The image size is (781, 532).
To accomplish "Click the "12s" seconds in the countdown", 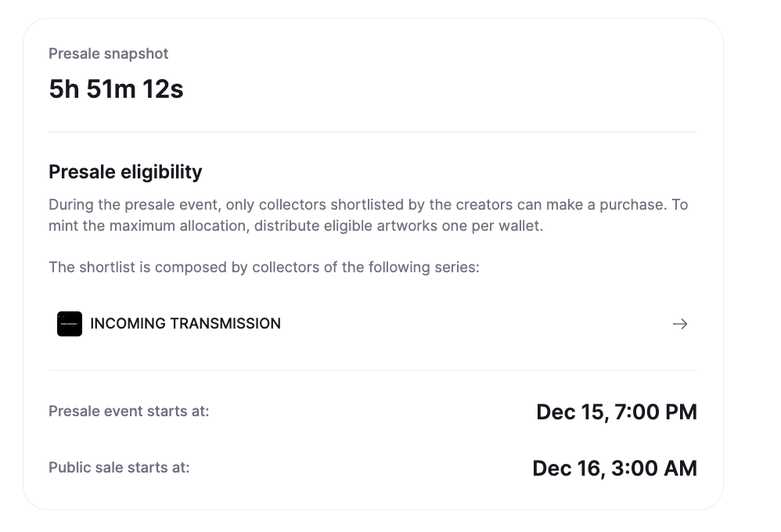I will pyautogui.click(x=163, y=89).
